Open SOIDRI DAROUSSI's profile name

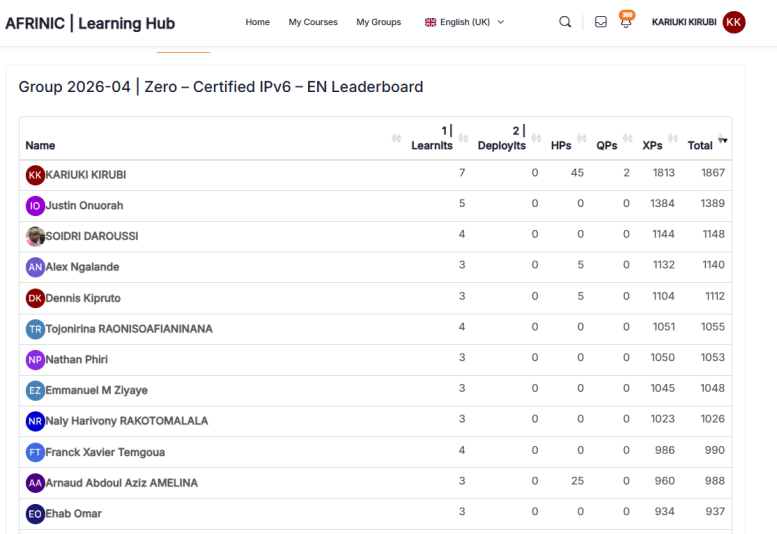(x=92, y=236)
